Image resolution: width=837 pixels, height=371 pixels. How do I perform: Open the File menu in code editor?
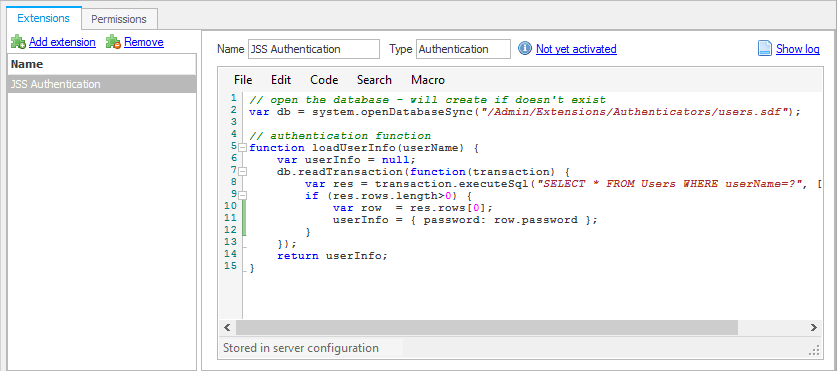click(243, 80)
